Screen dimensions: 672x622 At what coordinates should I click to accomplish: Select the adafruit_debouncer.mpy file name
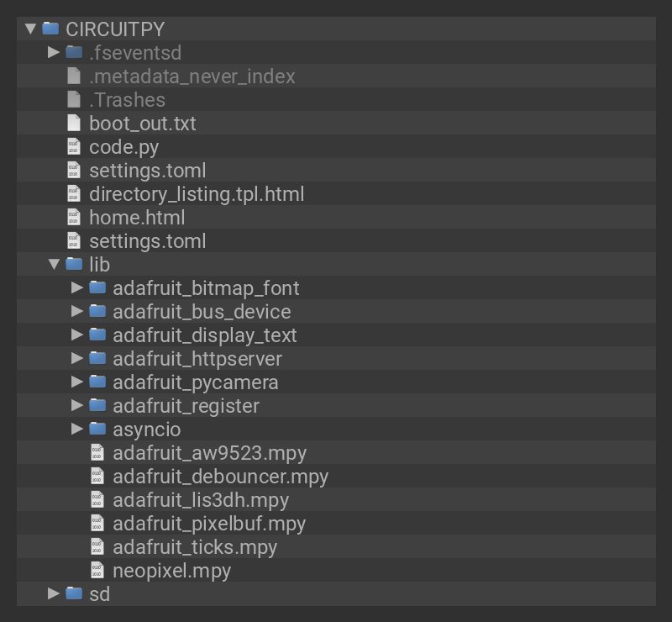[220, 477]
